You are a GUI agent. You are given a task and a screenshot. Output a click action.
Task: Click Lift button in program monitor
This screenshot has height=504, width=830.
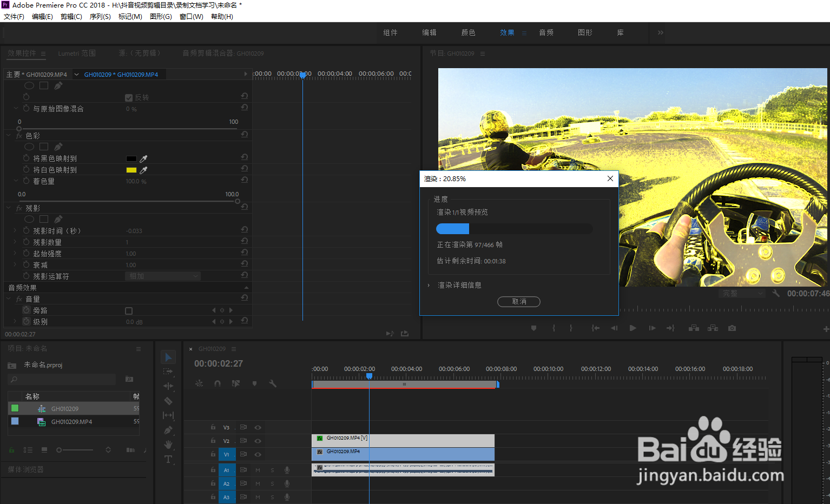pos(694,328)
